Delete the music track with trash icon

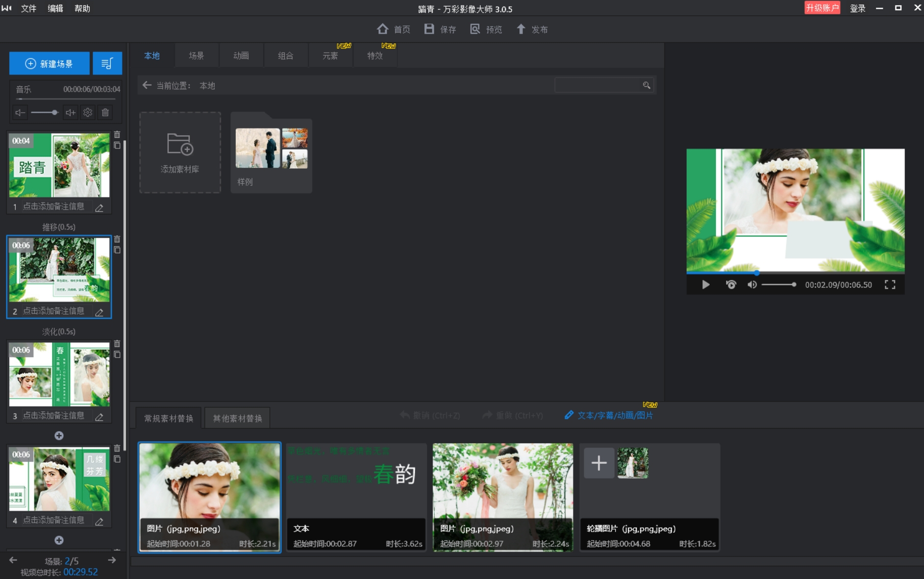(105, 113)
